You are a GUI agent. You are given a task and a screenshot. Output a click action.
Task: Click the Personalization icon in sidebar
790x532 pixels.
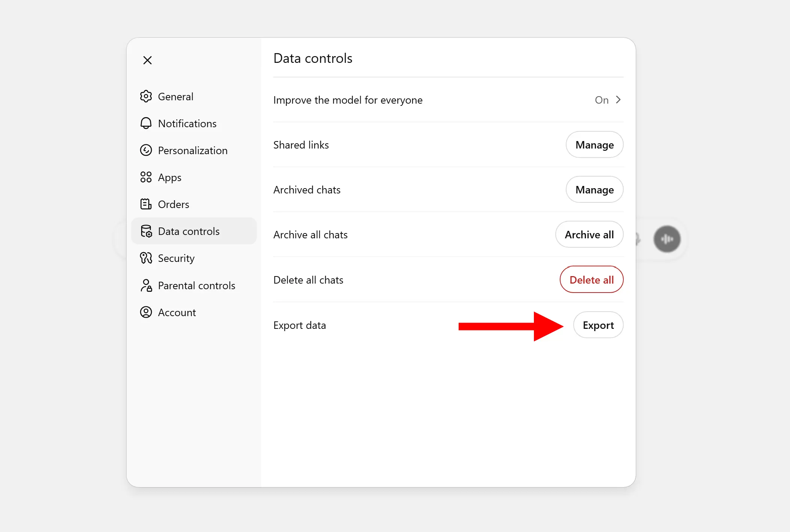point(146,150)
